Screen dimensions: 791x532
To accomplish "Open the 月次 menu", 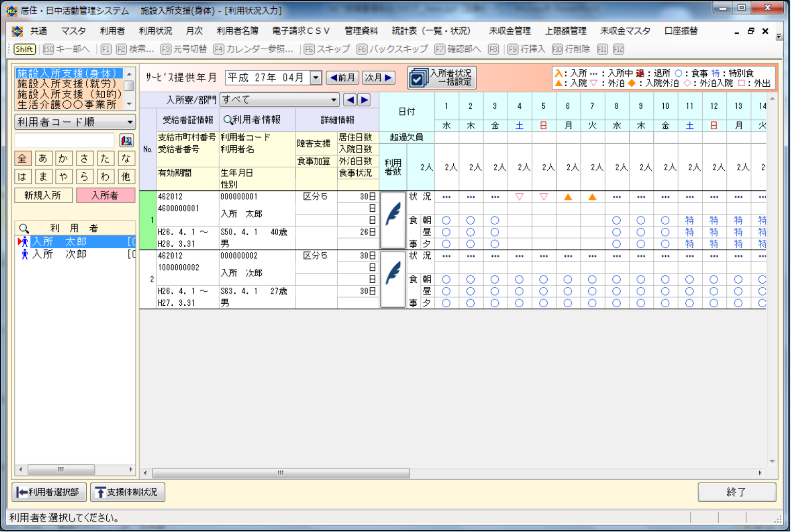I will click(x=194, y=31).
